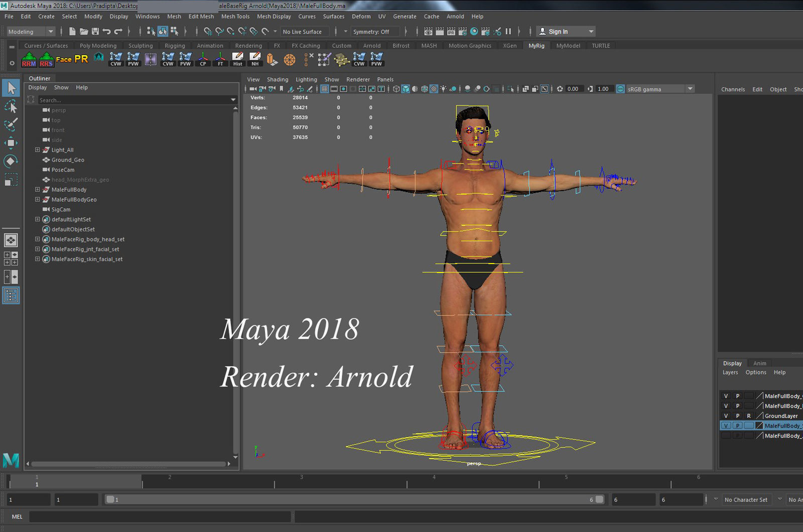The width and height of the screenshot is (803, 532).
Task: Select the Scale tool in the toolbox
Action: 11,179
